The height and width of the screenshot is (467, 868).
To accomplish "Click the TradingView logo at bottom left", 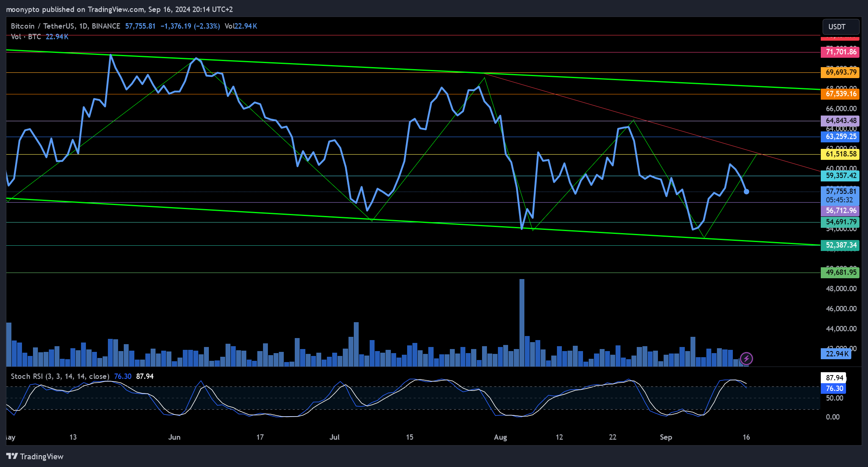I will click(35, 456).
